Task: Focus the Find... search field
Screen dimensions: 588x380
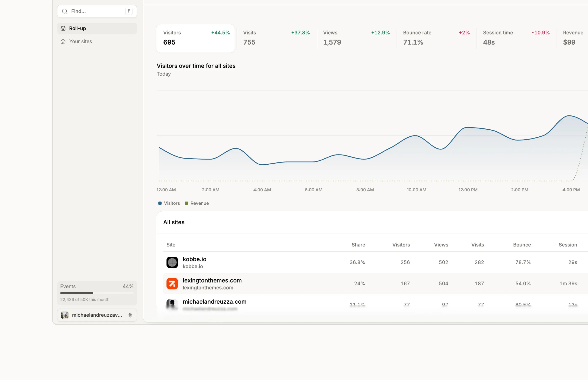Action: click(x=97, y=11)
